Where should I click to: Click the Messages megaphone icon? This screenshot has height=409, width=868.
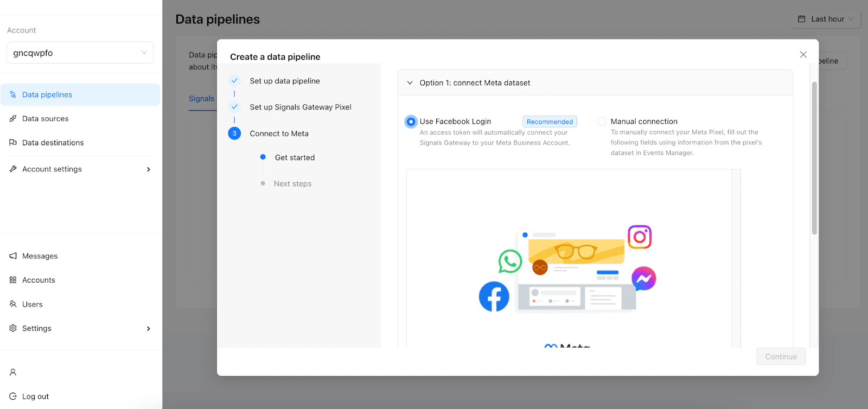13,256
